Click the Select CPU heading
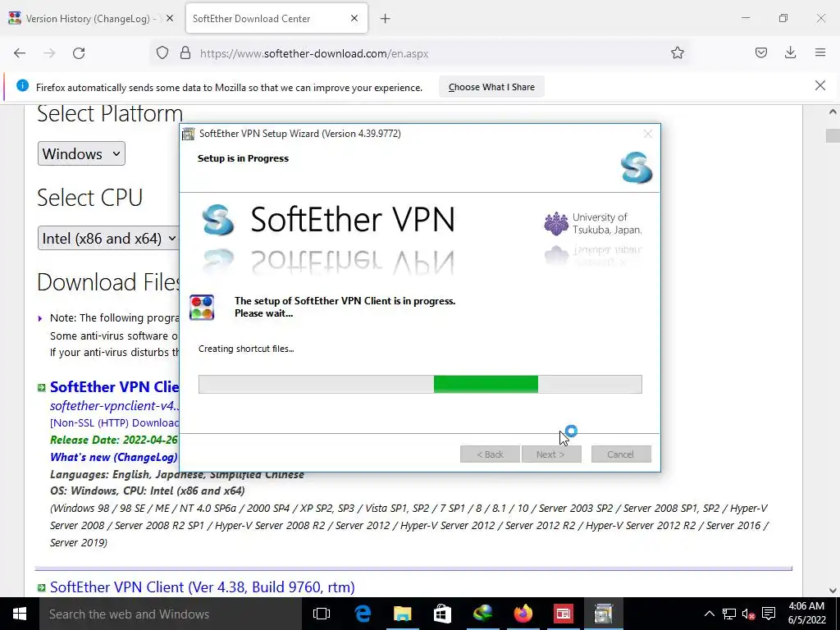The height and width of the screenshot is (630, 840). click(x=90, y=198)
